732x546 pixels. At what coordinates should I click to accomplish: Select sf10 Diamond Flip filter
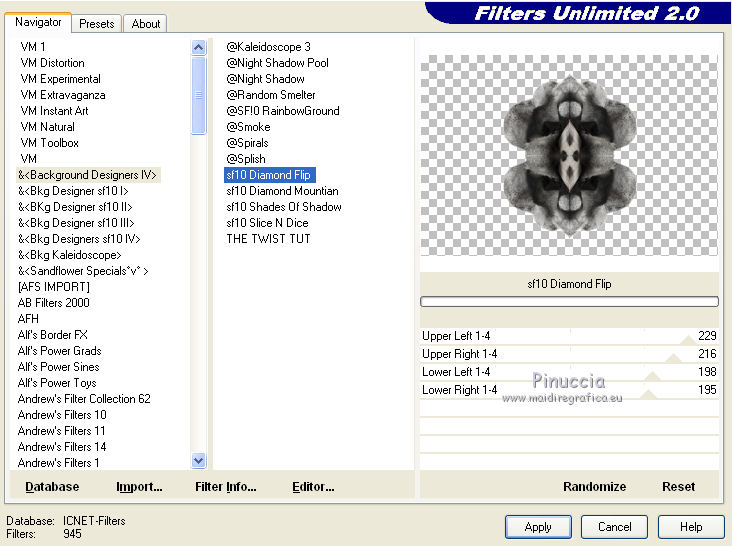click(x=270, y=175)
